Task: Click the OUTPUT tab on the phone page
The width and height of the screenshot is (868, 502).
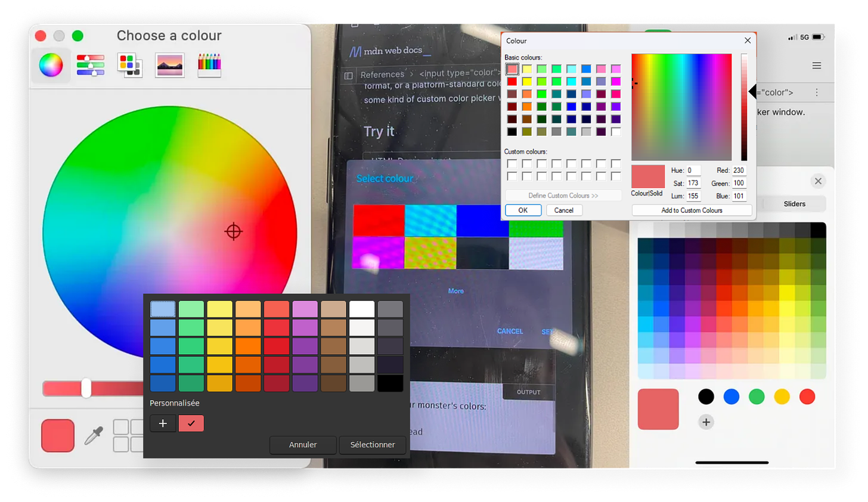Action: 529,392
